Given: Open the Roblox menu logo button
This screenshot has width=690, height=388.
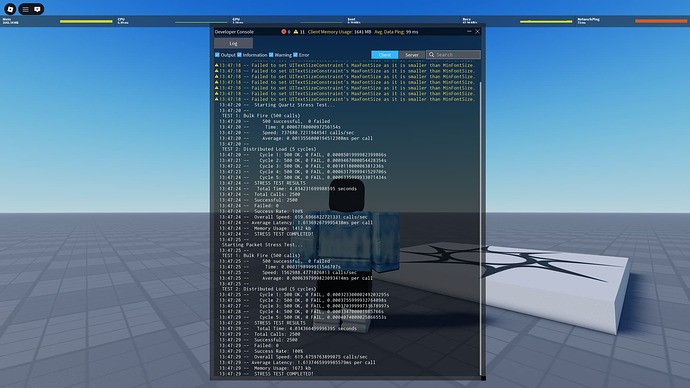Looking at the screenshot, I should [x=10, y=9].
